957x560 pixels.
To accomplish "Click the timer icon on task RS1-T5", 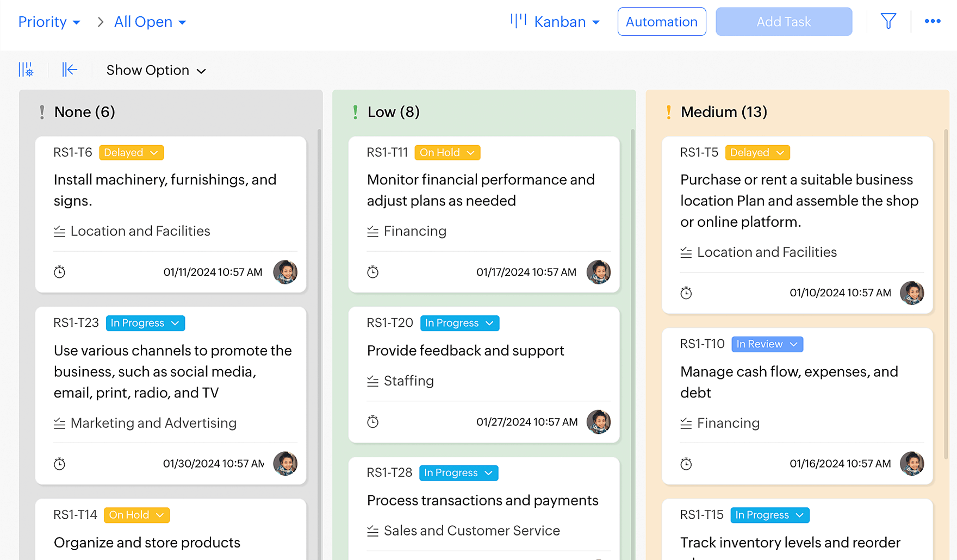I will pyautogui.click(x=686, y=293).
